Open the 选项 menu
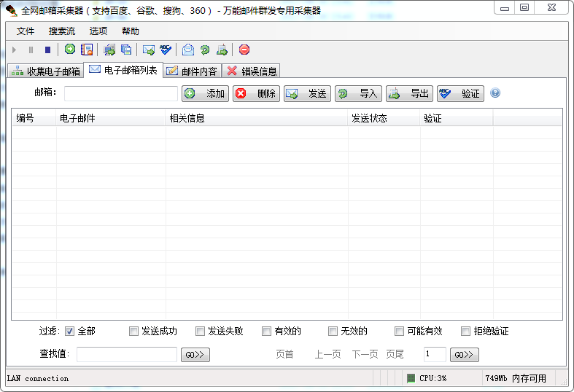Viewport: 574px width, 392px height. click(98, 31)
